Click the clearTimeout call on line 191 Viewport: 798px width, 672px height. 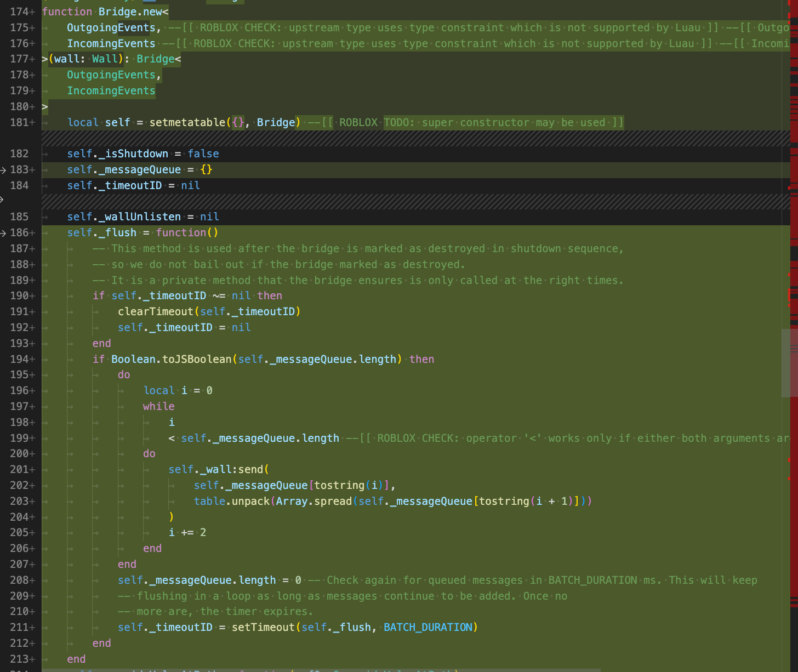pos(156,311)
